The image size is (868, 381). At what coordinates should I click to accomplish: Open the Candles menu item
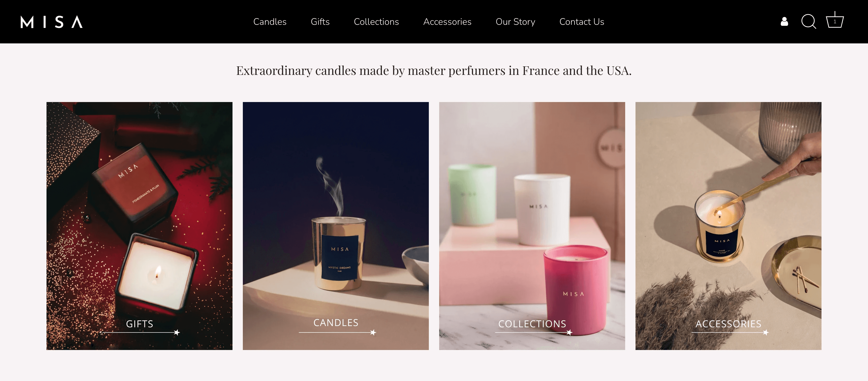[269, 22]
